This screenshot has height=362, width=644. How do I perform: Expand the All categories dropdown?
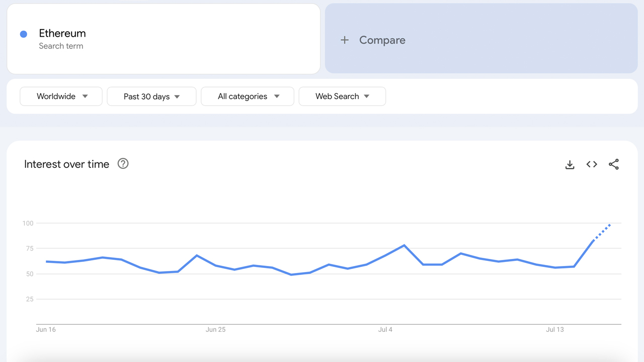click(x=247, y=96)
